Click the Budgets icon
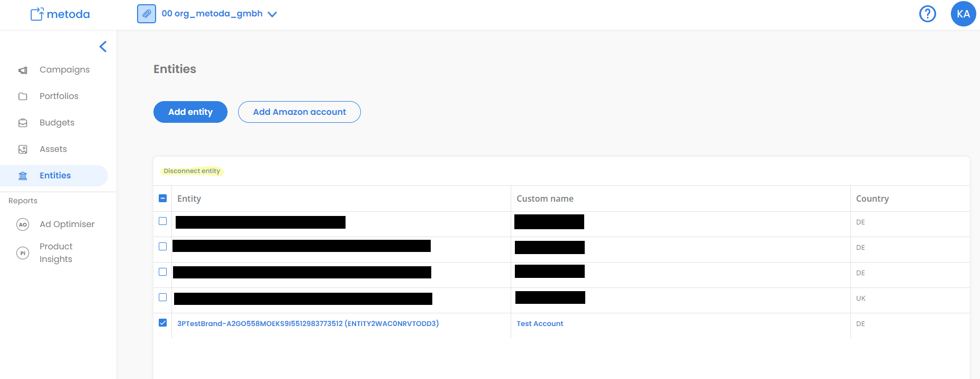This screenshot has width=980, height=379. 23,123
